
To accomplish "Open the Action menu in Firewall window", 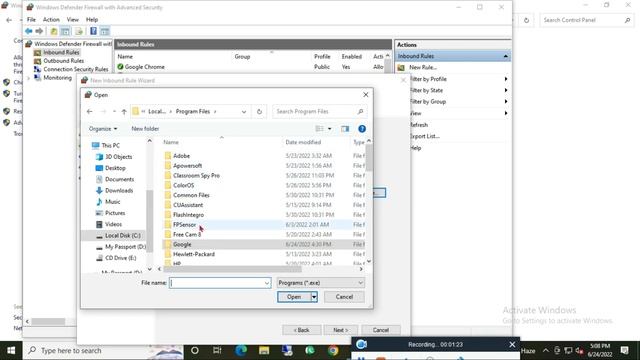I will pos(51,20).
